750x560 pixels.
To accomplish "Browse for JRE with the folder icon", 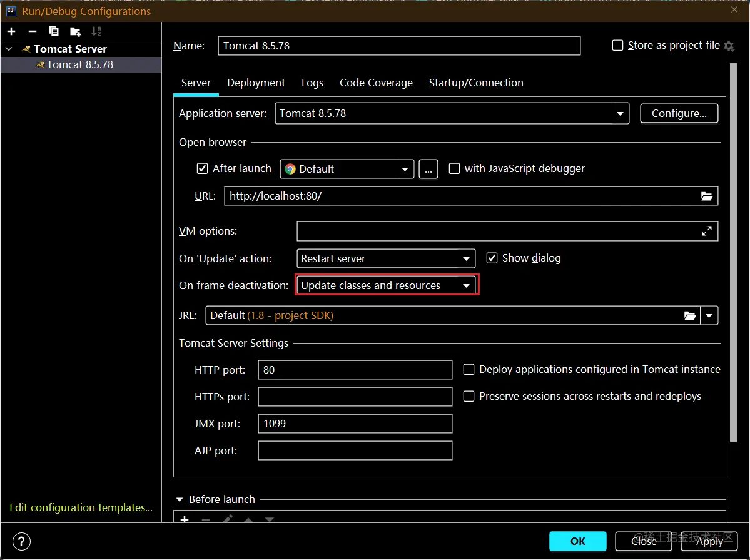I will (x=690, y=316).
